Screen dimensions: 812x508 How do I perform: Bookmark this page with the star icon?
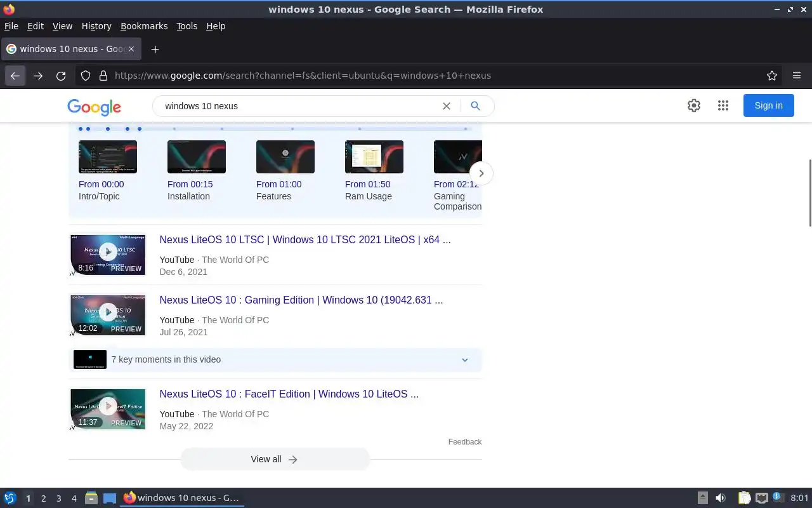pos(772,76)
